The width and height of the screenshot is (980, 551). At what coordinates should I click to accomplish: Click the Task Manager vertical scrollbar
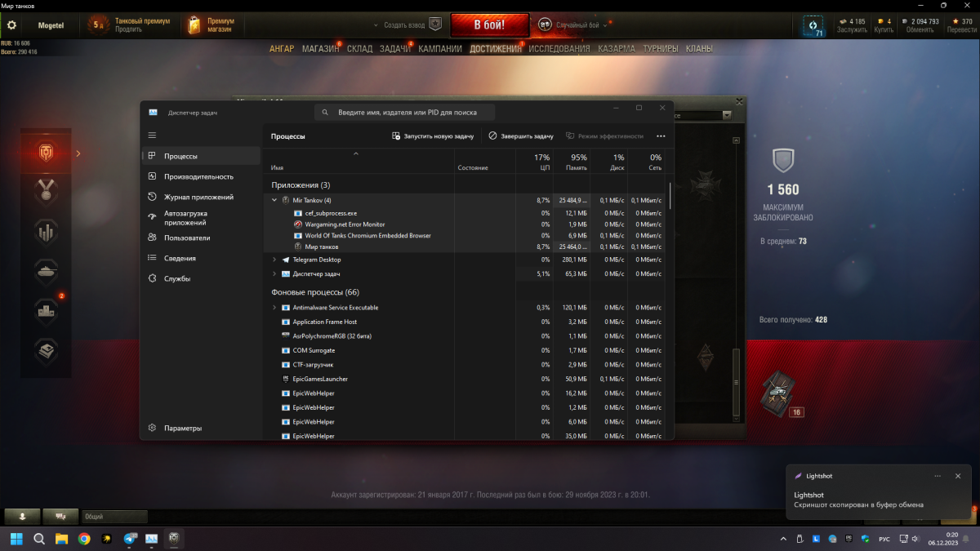pos(670,196)
